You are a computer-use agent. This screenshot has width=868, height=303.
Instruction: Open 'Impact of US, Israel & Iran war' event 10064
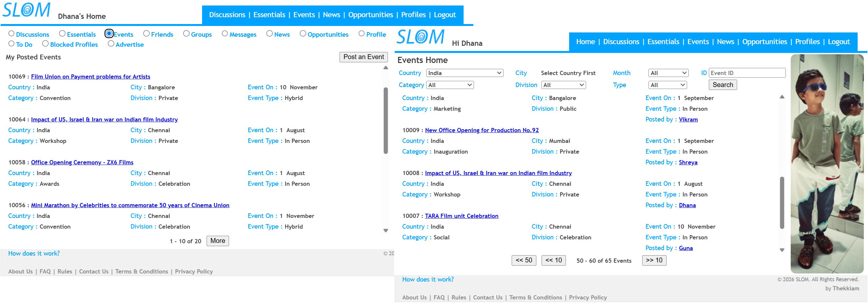105,119
